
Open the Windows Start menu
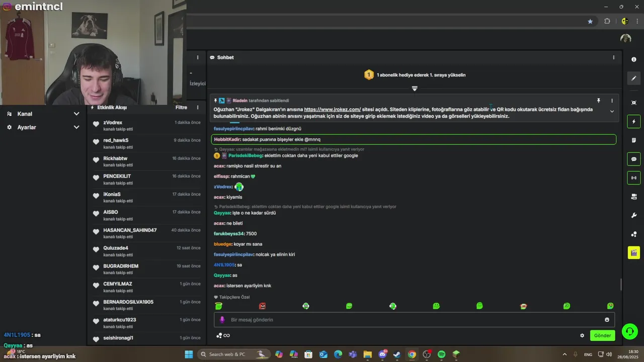pyautogui.click(x=189, y=354)
